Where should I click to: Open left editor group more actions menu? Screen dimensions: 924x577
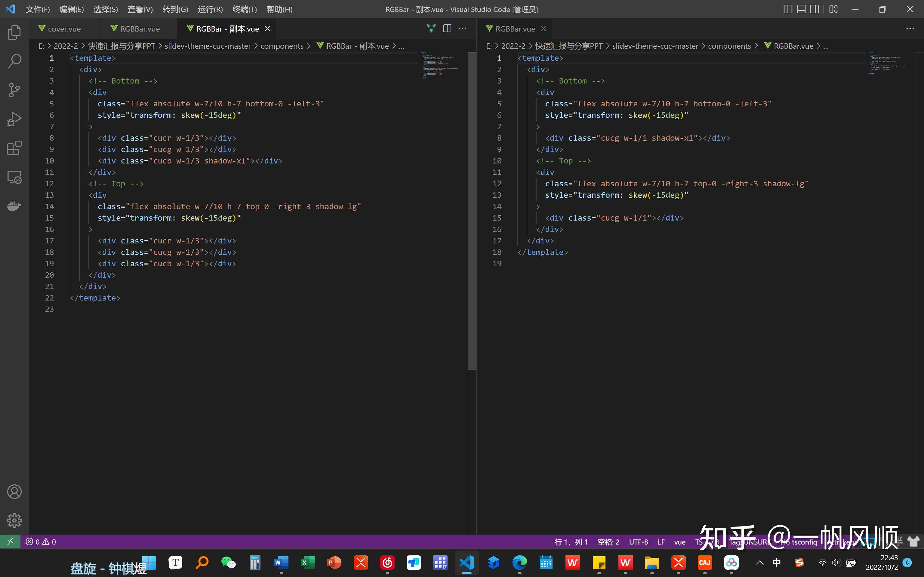(x=463, y=29)
